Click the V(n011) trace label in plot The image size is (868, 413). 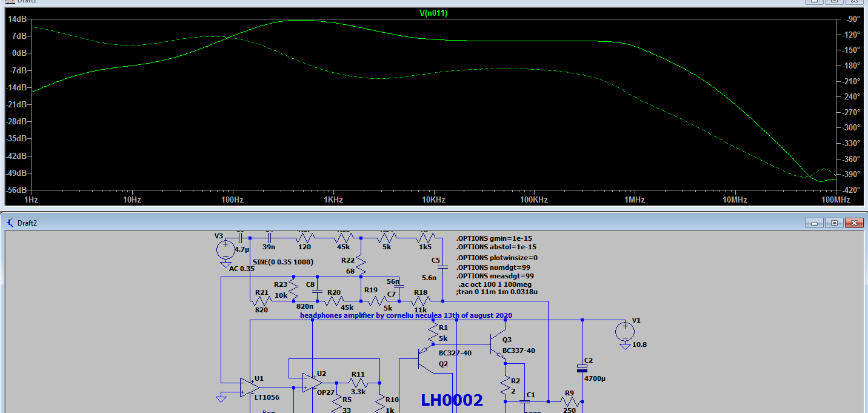433,13
